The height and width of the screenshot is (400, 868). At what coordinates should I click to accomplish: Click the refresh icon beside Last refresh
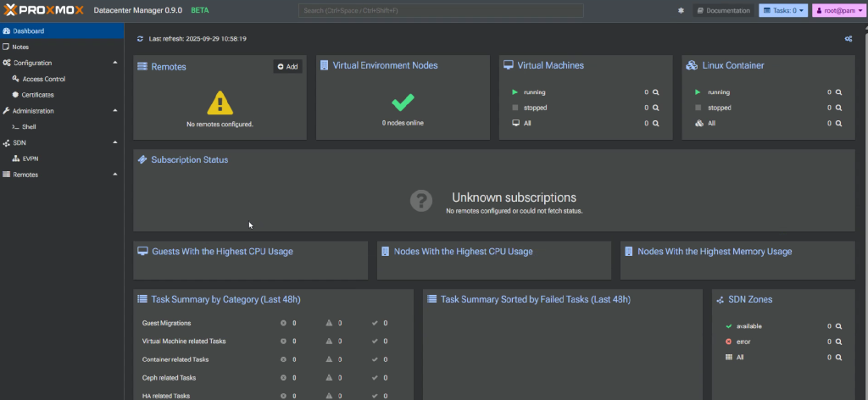[x=141, y=39]
